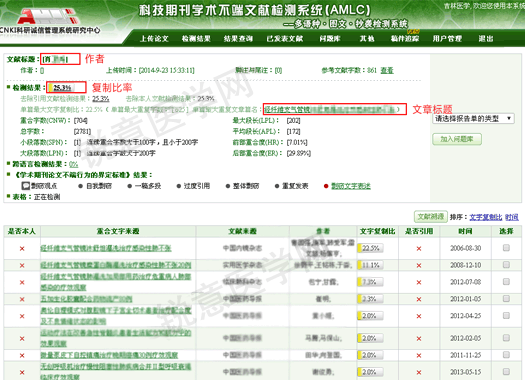Open the 上传论文 menu
Image resolution: width=525 pixels, height=380 pixels.
tap(154, 39)
